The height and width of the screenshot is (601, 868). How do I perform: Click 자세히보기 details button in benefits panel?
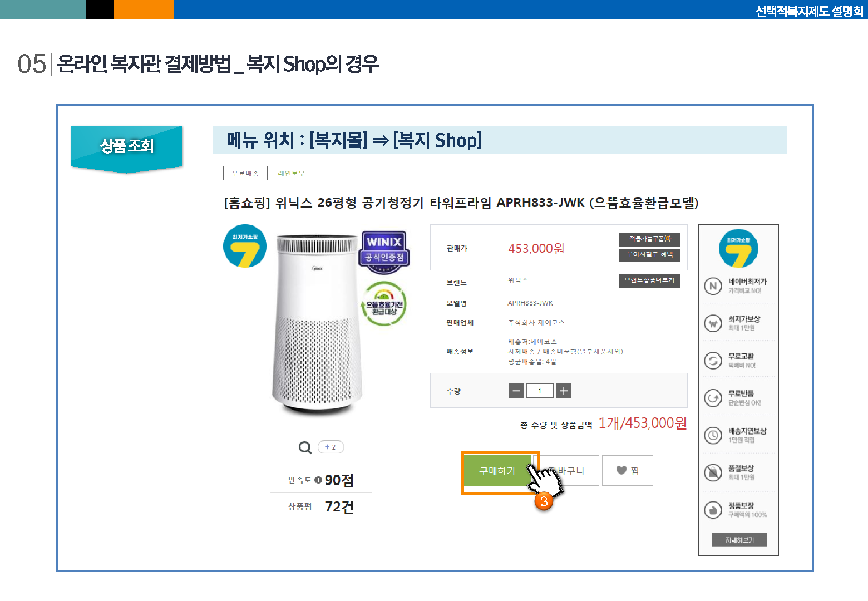tap(739, 540)
